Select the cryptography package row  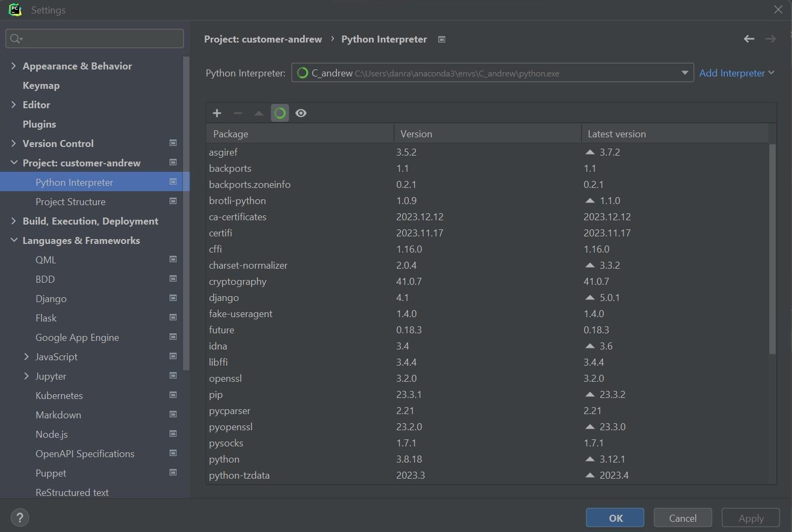coord(487,281)
